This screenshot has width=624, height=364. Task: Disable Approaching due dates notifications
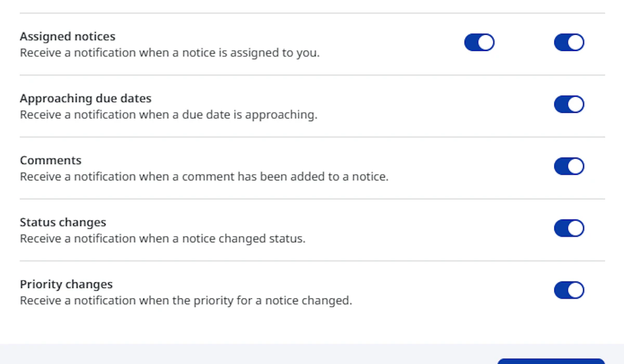click(x=569, y=105)
